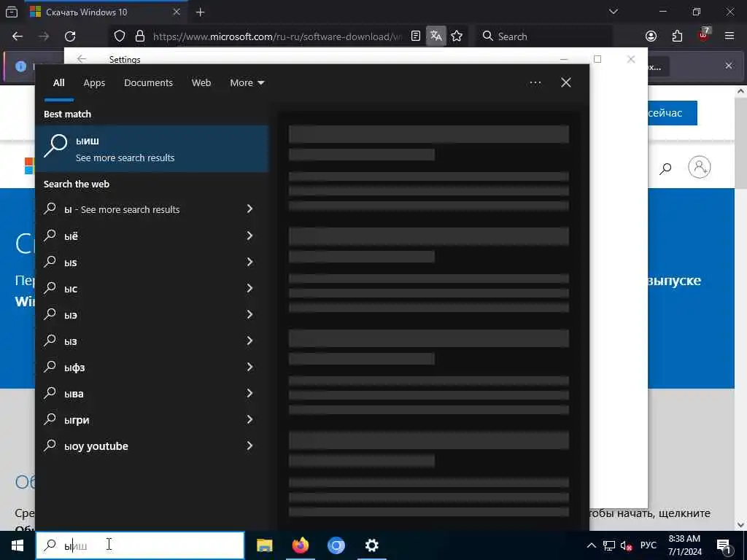Dismiss the Firefox notification bar
The width and height of the screenshot is (747, 560).
[x=729, y=66]
